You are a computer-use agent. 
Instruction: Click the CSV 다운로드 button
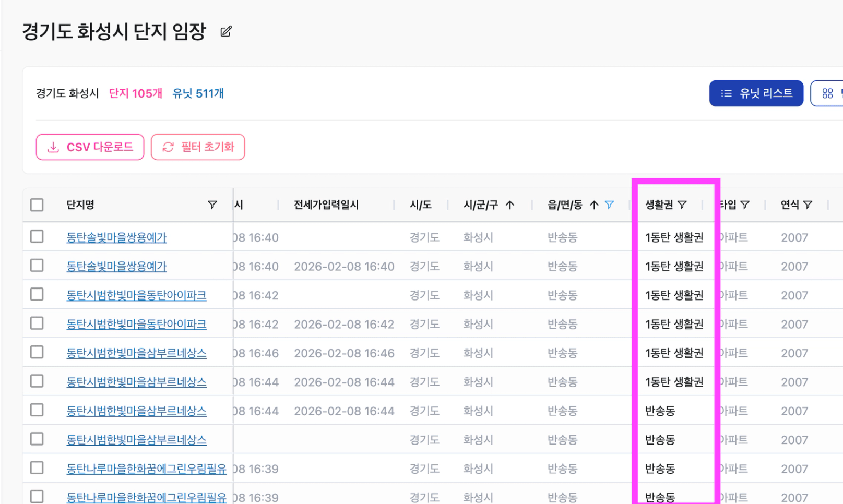[90, 147]
